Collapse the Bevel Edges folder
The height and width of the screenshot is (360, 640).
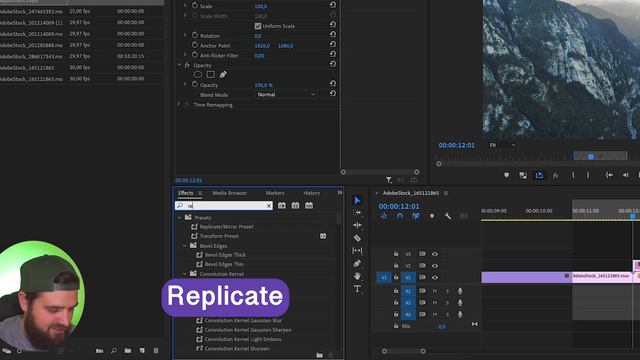[184, 246]
